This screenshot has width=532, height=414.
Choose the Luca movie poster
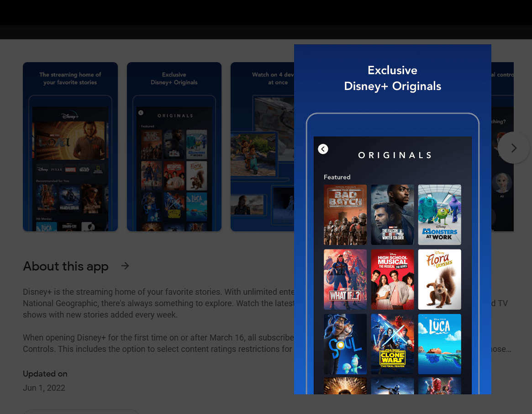pos(439,344)
